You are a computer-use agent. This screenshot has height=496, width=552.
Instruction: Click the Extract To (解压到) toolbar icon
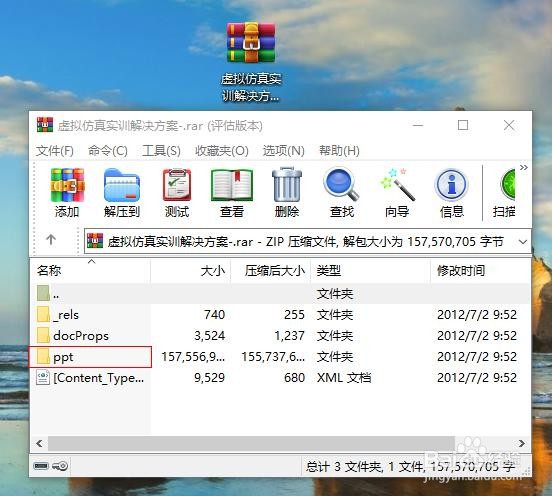point(122,186)
